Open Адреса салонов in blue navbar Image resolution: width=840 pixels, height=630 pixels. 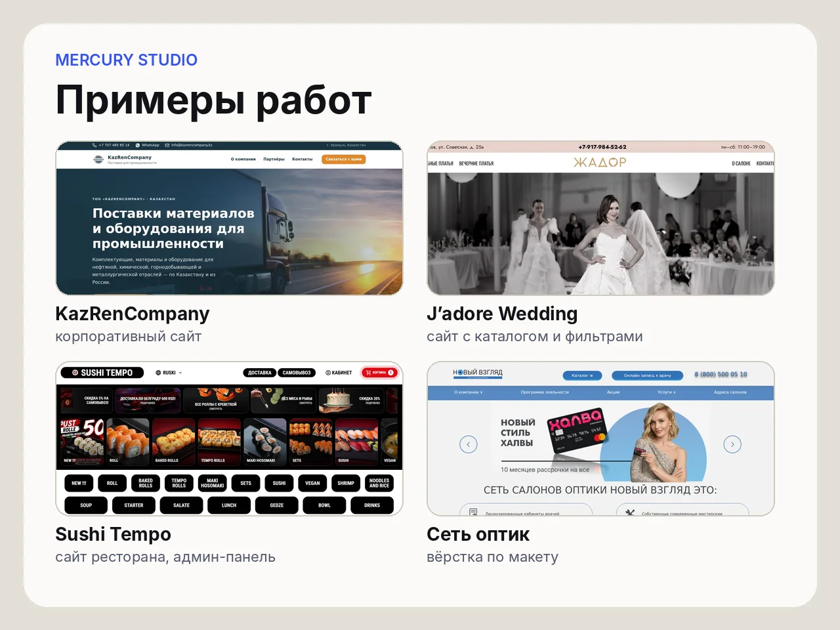[730, 392]
